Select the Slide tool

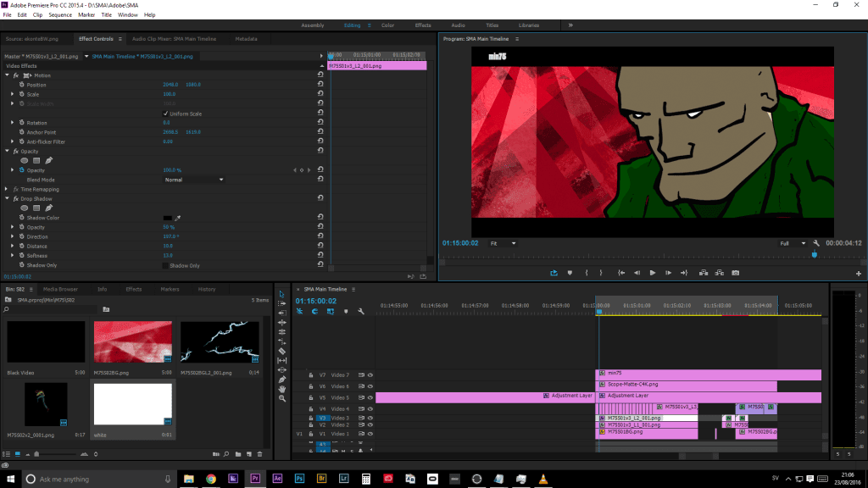point(281,369)
